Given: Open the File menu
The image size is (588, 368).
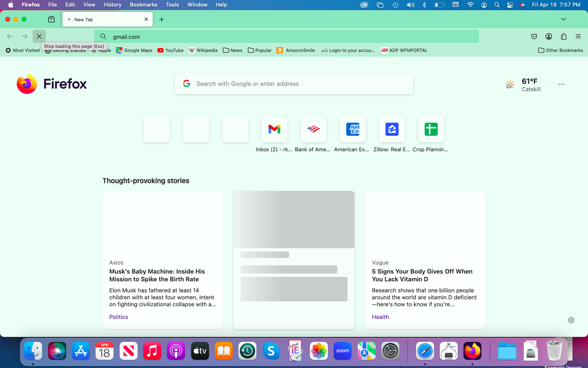Looking at the screenshot, I should click(53, 4).
